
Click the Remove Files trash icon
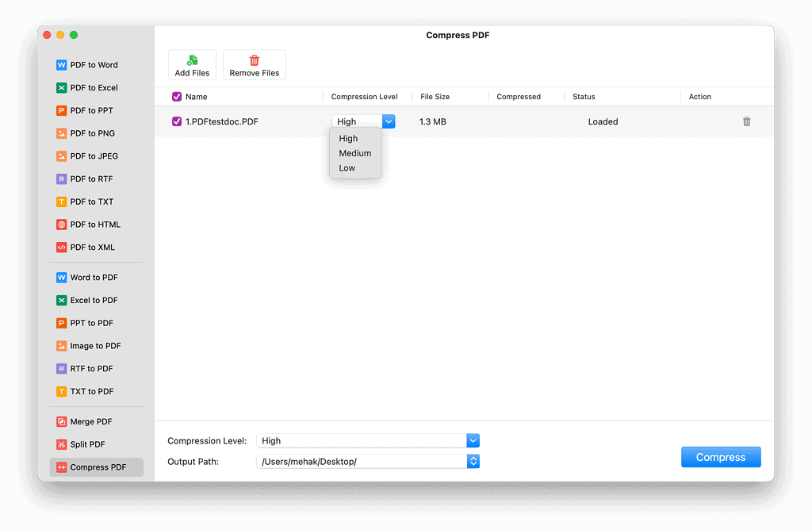[255, 60]
